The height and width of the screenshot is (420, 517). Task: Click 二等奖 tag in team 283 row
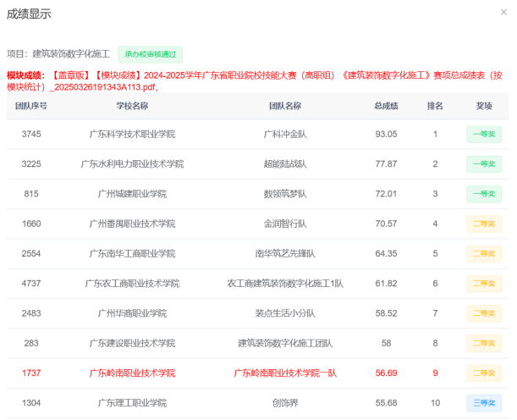[484, 343]
